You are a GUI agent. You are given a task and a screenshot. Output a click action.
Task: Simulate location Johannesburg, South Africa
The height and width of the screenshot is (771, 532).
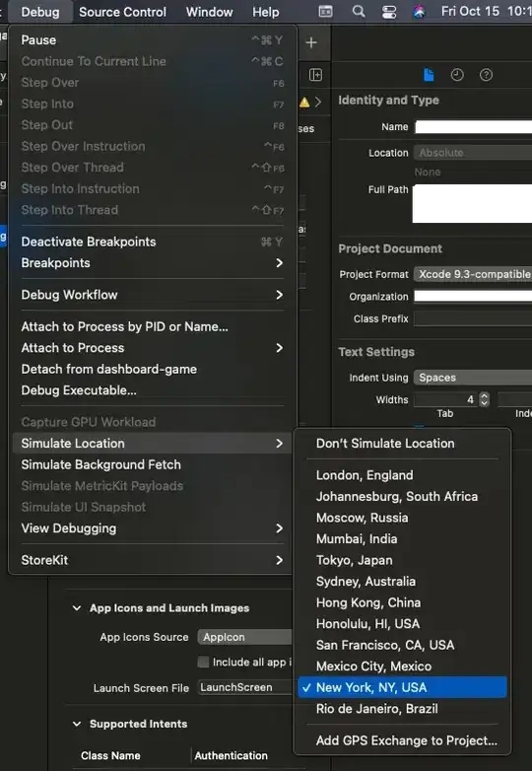(402, 496)
